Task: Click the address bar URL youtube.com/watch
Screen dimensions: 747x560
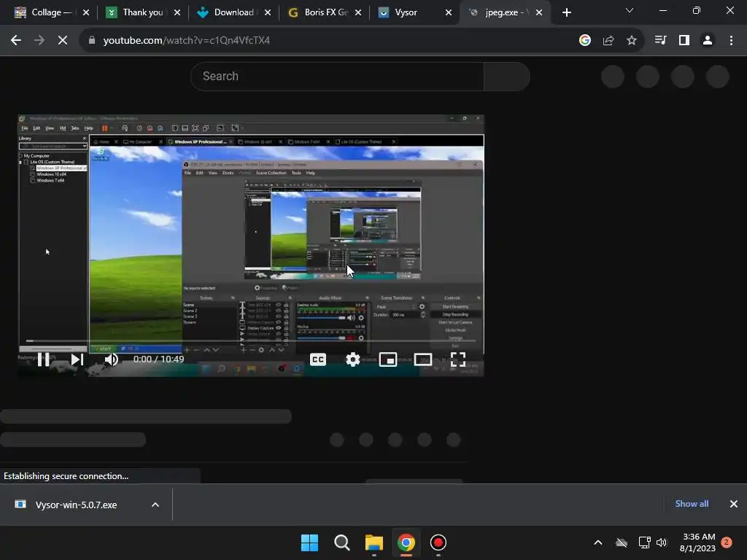Action: 187,41
